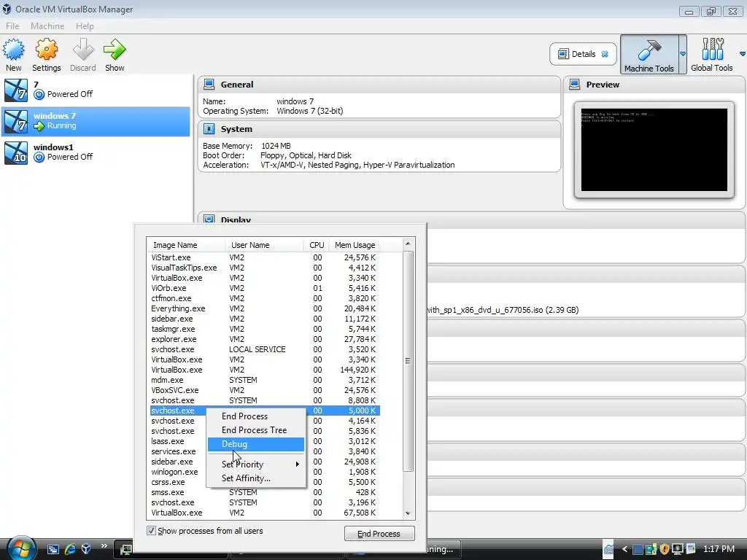Screen dimensions: 747x560
Task: Select VBoxSVC.exe process row
Action: pos(265,390)
